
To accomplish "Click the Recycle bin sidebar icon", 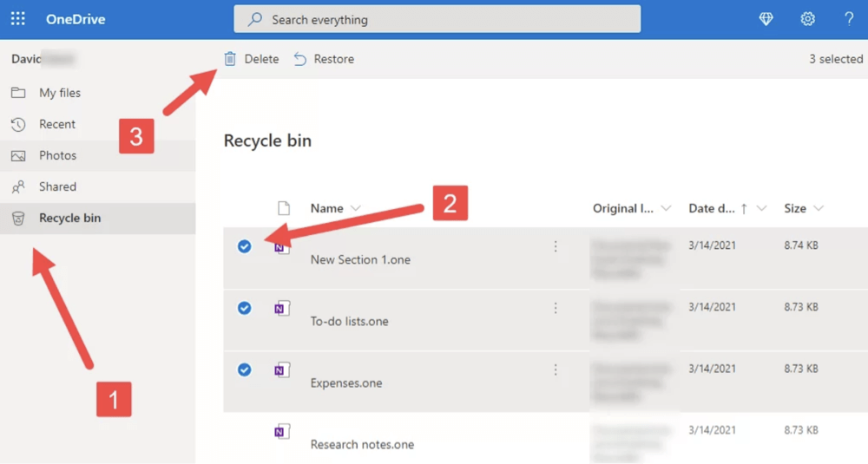I will click(x=17, y=219).
